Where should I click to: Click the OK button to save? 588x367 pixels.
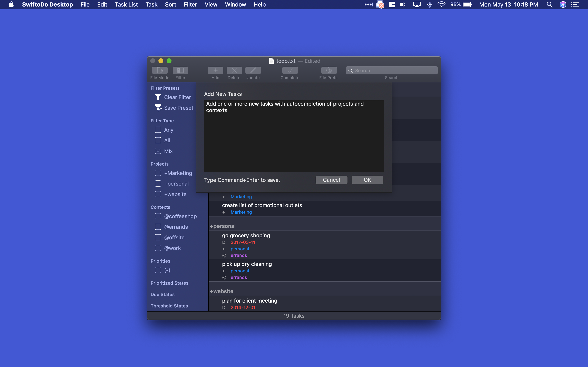click(367, 180)
